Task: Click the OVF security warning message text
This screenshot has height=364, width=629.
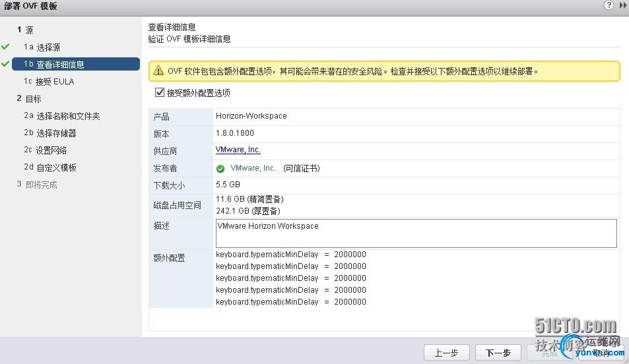Action: tap(352, 71)
